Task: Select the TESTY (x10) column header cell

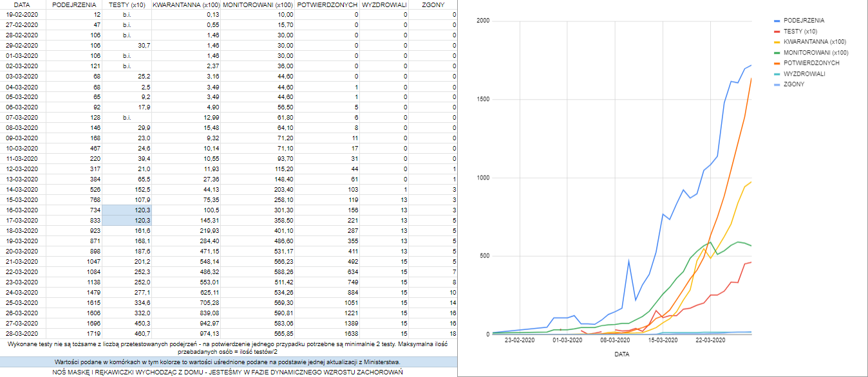Action: point(127,5)
